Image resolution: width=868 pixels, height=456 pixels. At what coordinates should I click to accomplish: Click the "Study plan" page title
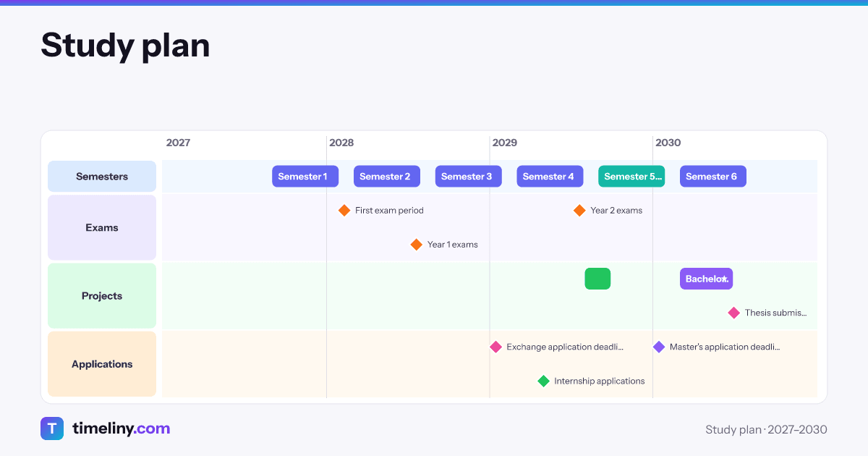pos(125,46)
